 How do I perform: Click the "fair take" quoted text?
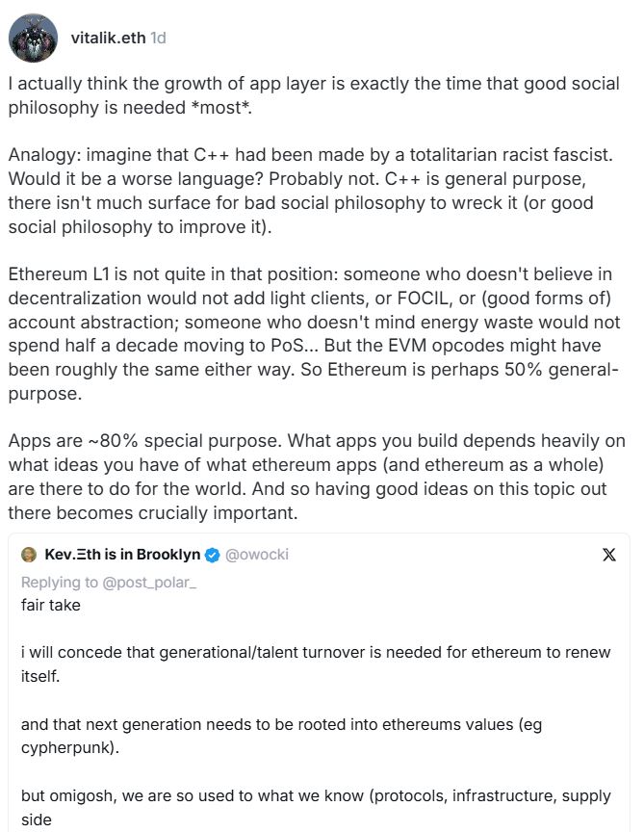(48, 606)
